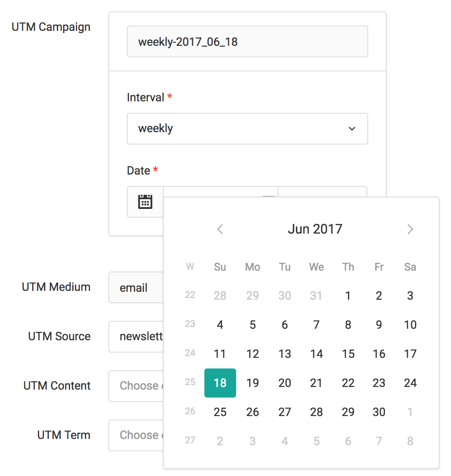Select June 18 in the calendar

coord(220,383)
